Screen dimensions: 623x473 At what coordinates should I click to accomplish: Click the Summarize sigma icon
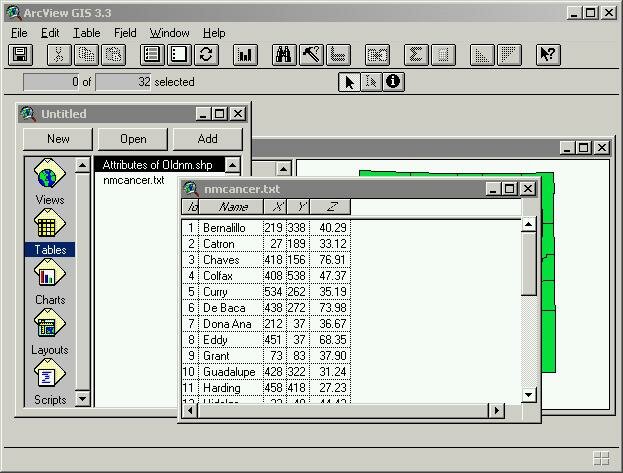(x=416, y=54)
